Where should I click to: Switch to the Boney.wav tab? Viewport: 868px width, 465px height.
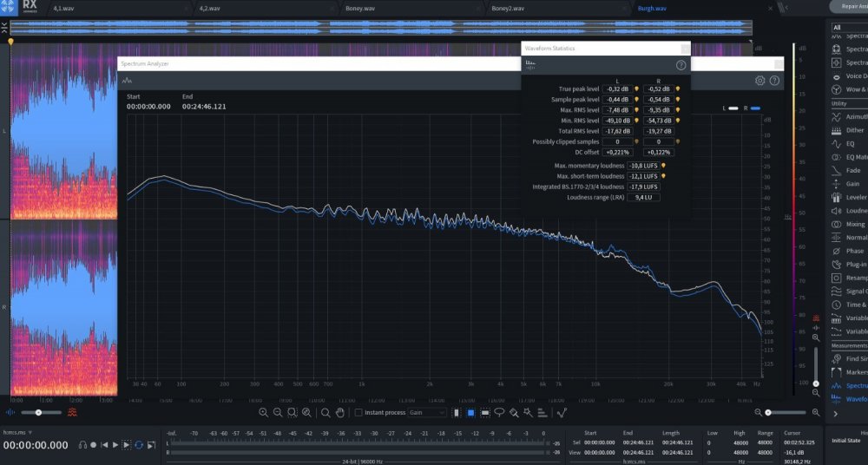click(x=360, y=9)
